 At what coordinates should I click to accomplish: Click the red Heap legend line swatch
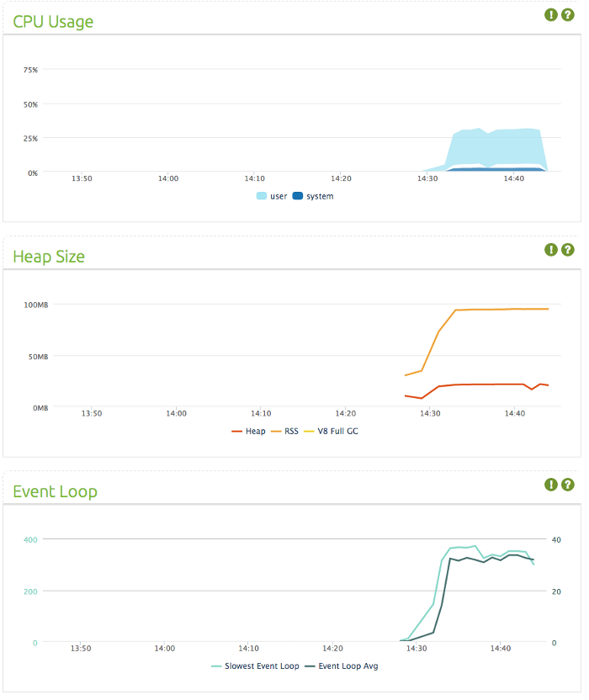[x=236, y=432]
